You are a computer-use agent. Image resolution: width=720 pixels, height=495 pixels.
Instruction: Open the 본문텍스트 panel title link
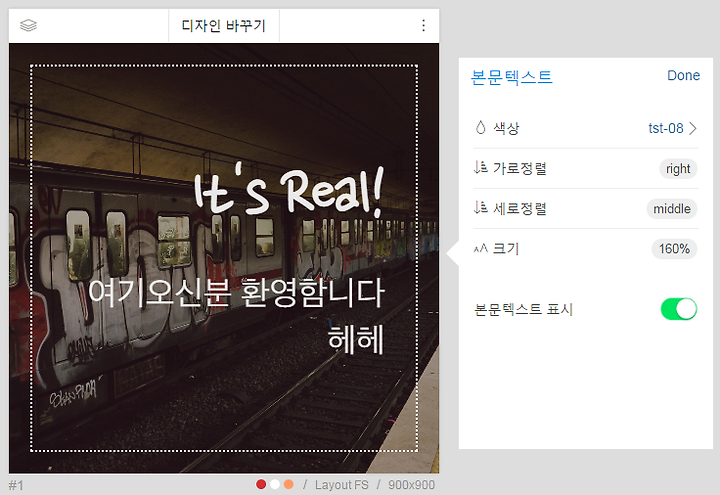tap(512, 77)
